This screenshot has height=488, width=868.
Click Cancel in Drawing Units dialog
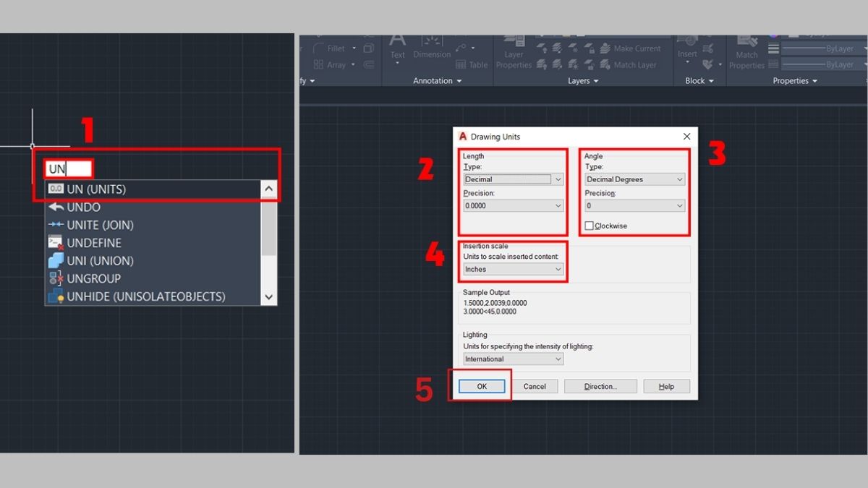click(x=535, y=386)
